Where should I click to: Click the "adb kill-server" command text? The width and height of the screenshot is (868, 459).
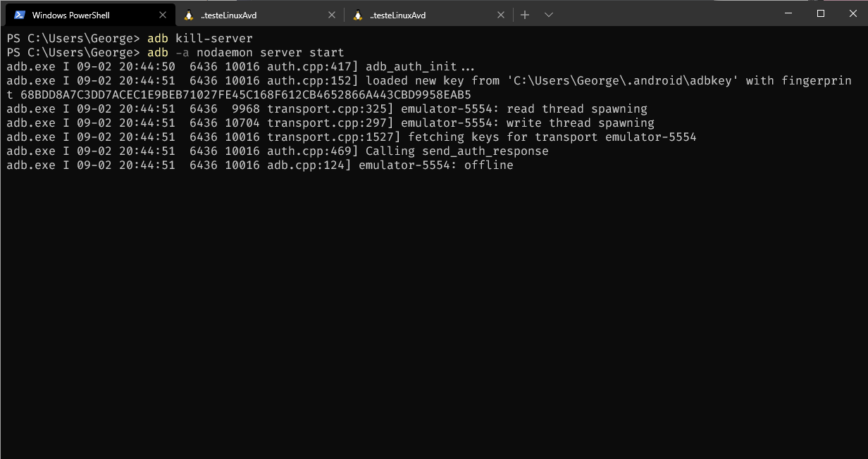tap(199, 38)
